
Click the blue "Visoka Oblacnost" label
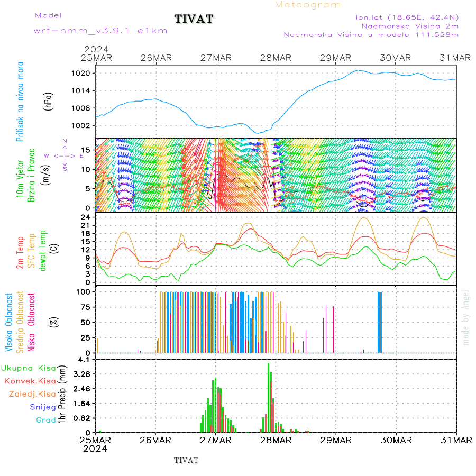pyautogui.click(x=8, y=323)
